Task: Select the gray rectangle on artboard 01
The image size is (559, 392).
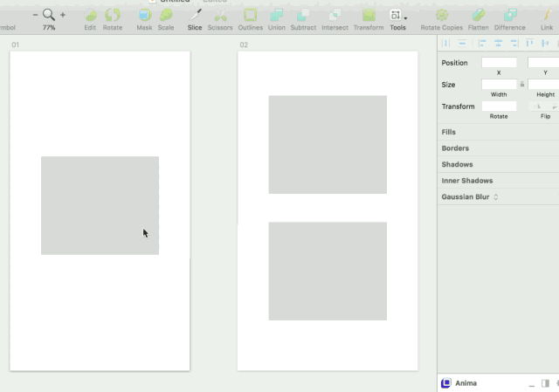Action: click(100, 205)
